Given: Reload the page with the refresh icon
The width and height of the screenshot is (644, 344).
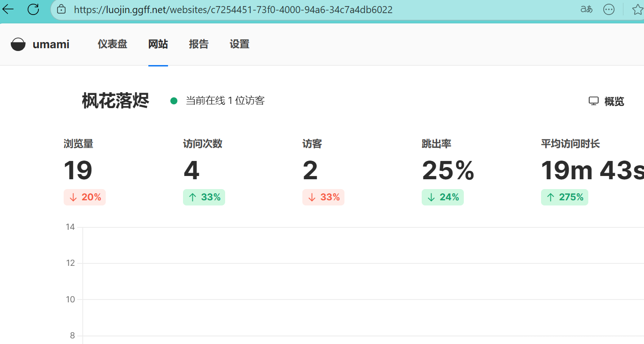Looking at the screenshot, I should click(33, 9).
